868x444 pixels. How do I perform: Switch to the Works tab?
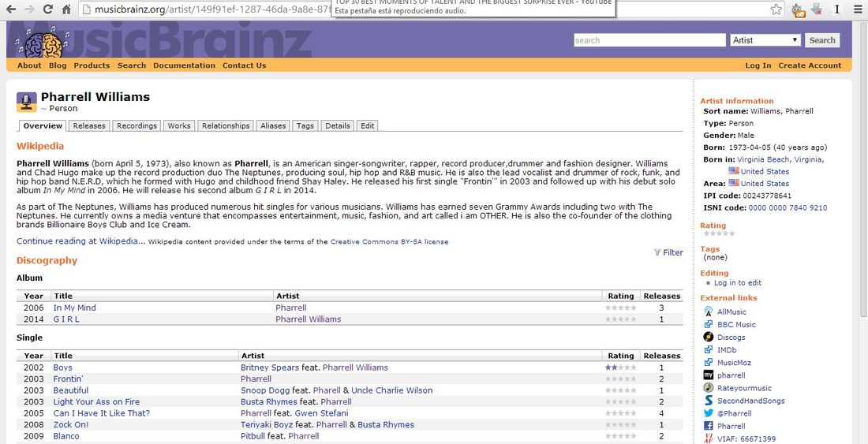(179, 125)
